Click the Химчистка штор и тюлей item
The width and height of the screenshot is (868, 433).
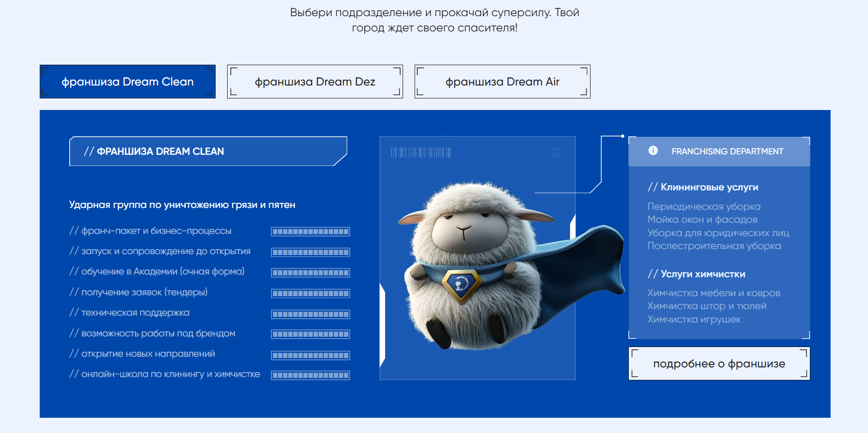click(x=707, y=306)
